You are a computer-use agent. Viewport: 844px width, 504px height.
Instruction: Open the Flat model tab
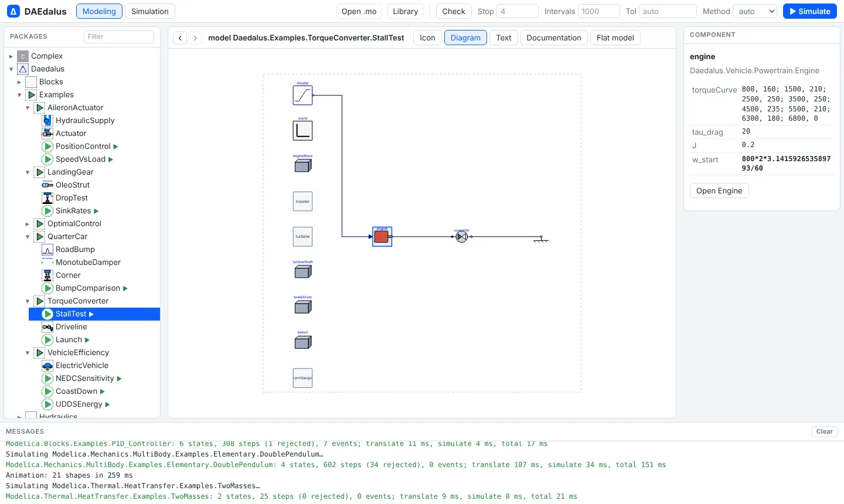pyautogui.click(x=615, y=38)
